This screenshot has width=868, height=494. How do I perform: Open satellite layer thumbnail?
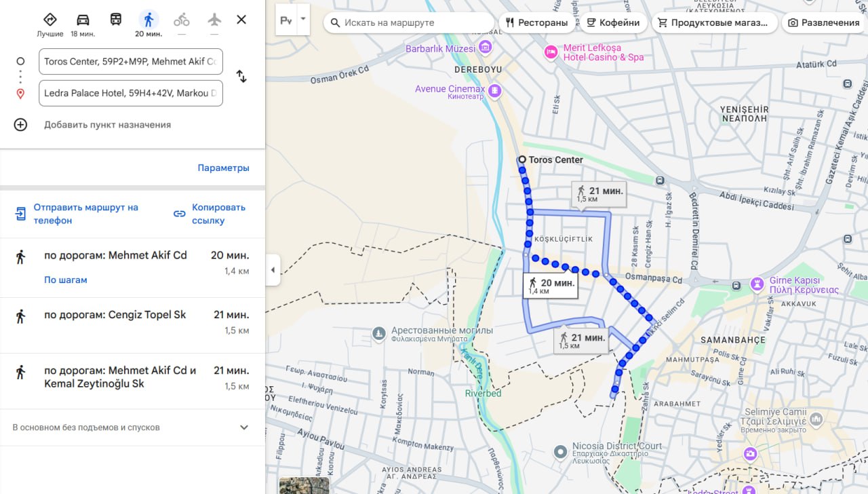pos(304,485)
